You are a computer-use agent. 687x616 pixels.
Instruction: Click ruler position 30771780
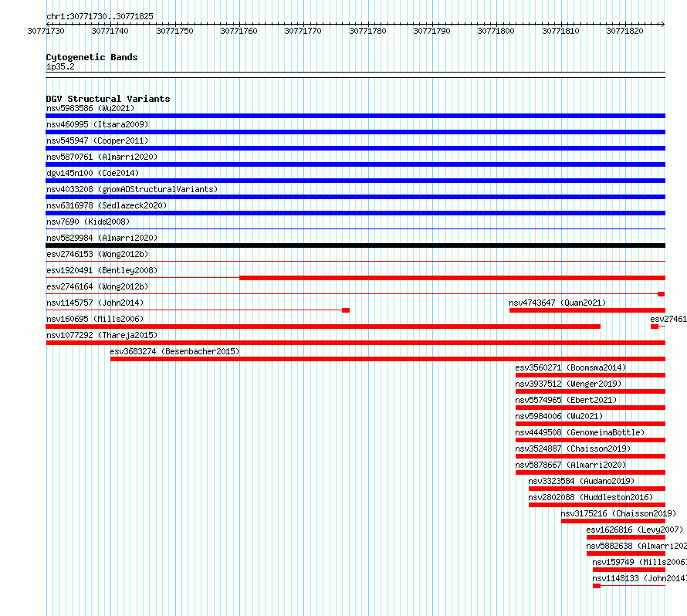[x=367, y=31]
